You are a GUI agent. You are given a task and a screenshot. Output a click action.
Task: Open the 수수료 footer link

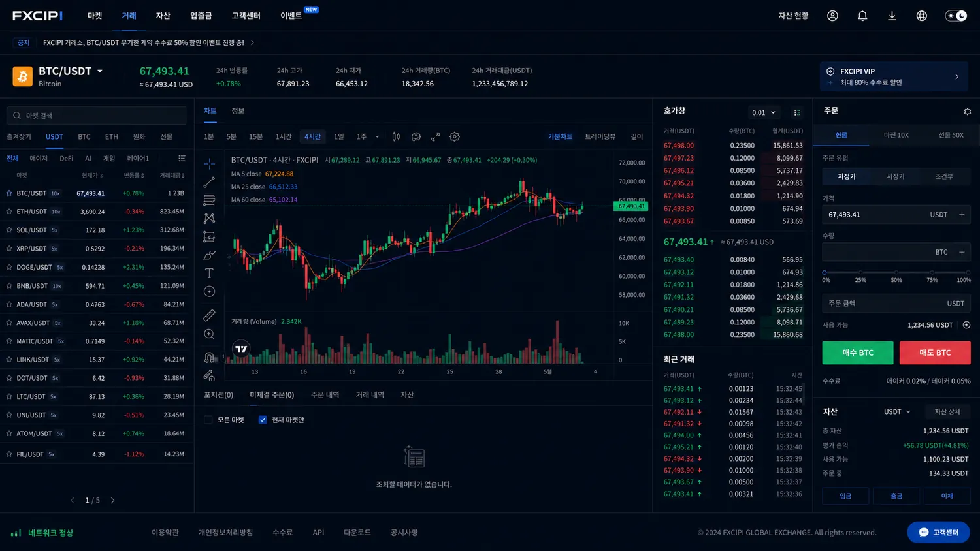point(282,533)
